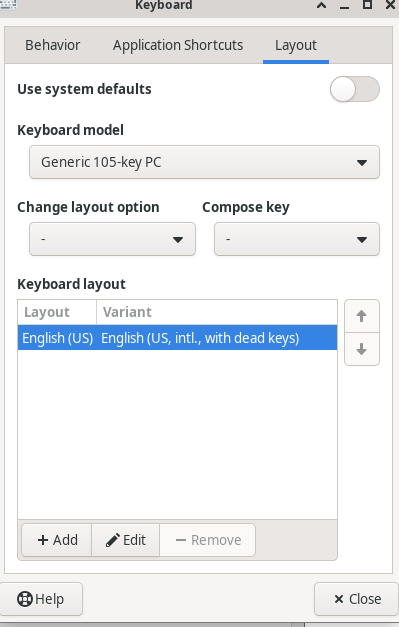Viewport: 399px width, 627px height.
Task: Switch to the Application Shortcuts tab
Action: (178, 45)
